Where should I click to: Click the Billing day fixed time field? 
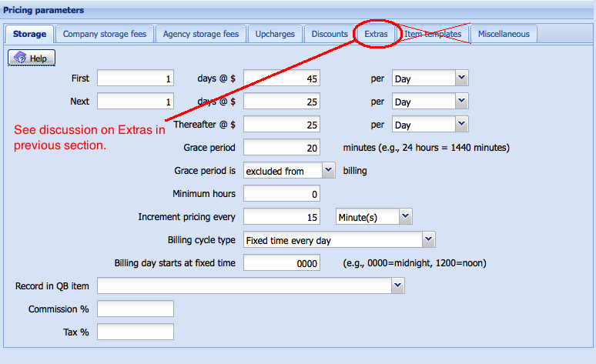tap(282, 263)
